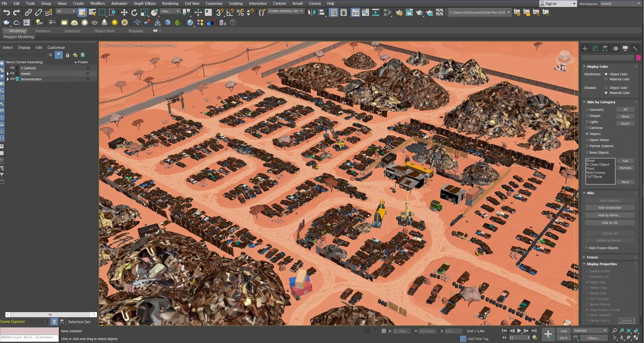
Task: Open the Utilities panel wrench icon
Action: pyautogui.click(x=635, y=49)
